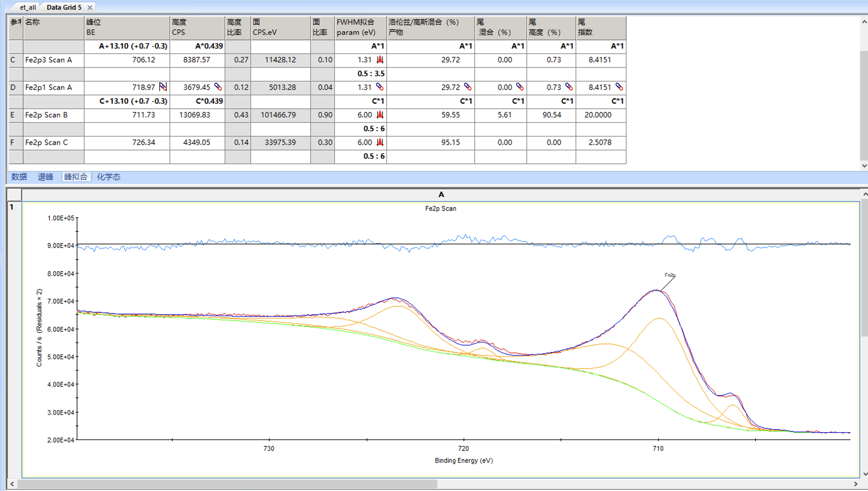Click link icon beside Fe2p1 tail exponent 8.4151
This screenshot has width=868, height=491.
[619, 87]
